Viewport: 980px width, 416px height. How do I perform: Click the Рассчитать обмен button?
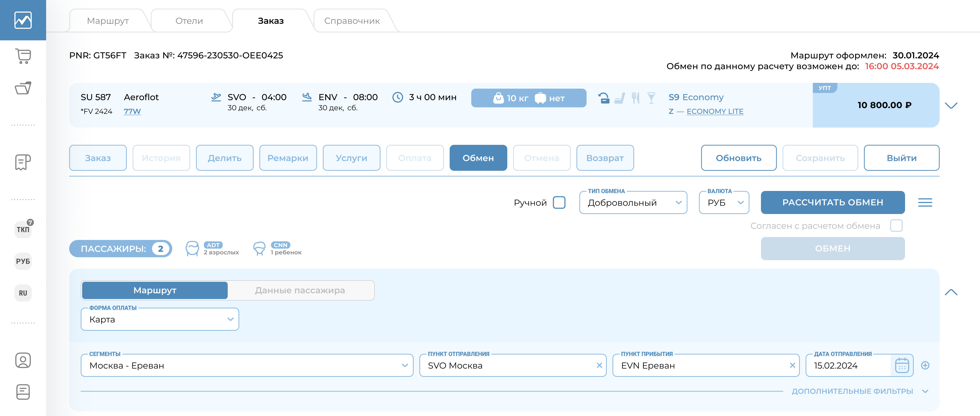click(832, 202)
